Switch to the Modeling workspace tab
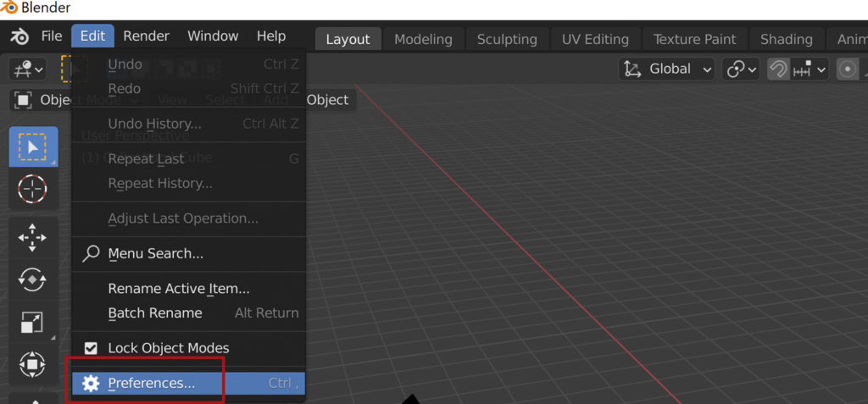The height and width of the screenshot is (404, 868). pos(423,39)
